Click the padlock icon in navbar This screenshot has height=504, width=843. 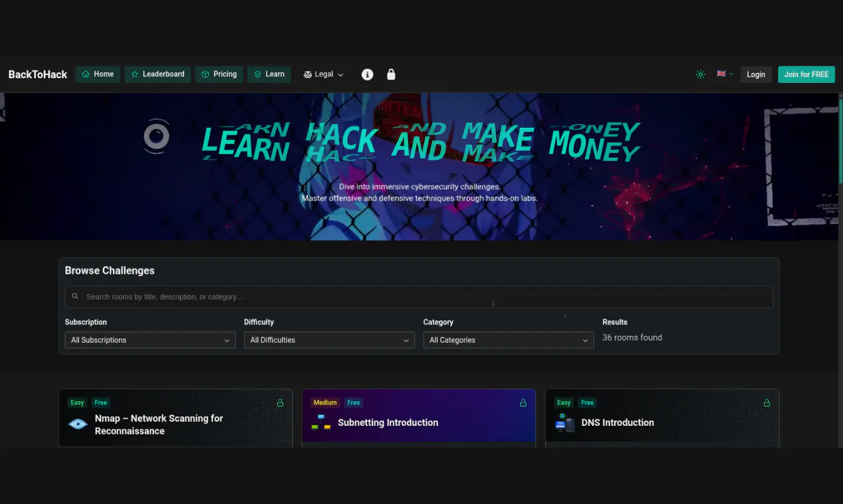point(391,74)
